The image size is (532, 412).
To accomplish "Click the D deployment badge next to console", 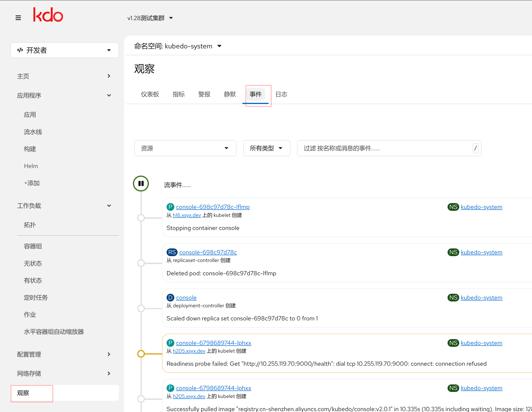I will 170,297.
